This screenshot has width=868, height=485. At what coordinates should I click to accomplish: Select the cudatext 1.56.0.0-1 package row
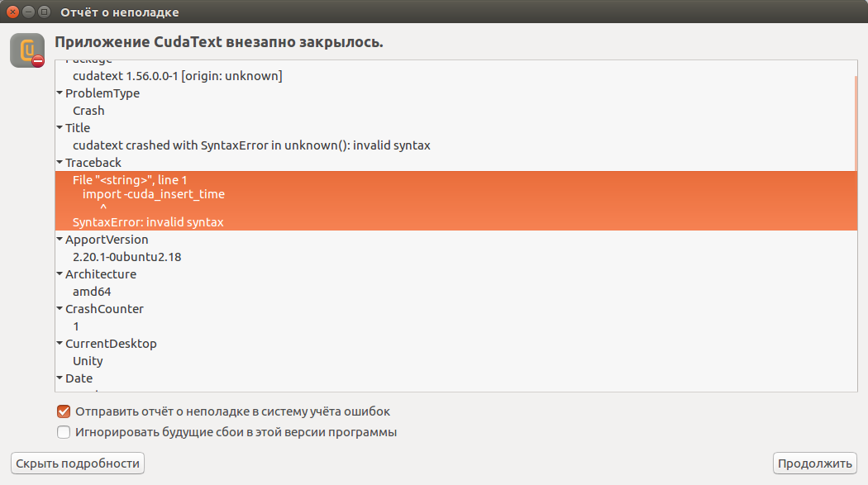point(178,76)
